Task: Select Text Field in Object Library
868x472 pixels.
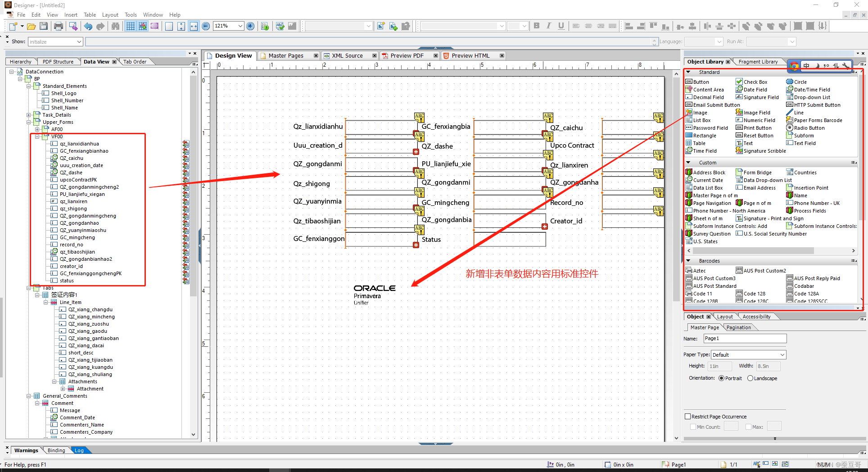Action: 804,143
